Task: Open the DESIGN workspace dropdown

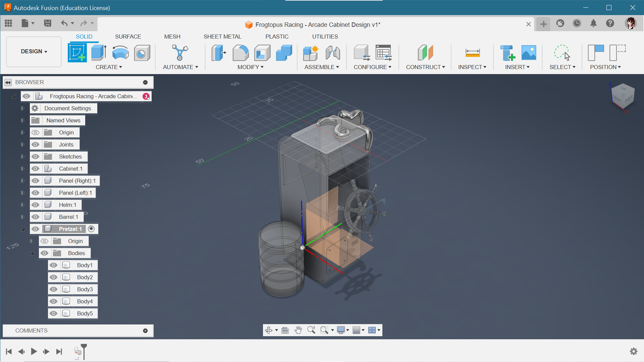Action: click(x=34, y=52)
